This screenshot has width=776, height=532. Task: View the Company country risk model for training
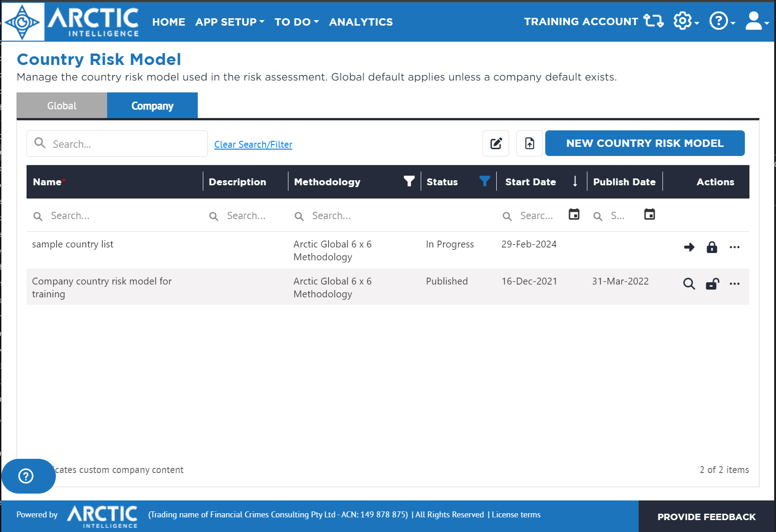tap(689, 284)
